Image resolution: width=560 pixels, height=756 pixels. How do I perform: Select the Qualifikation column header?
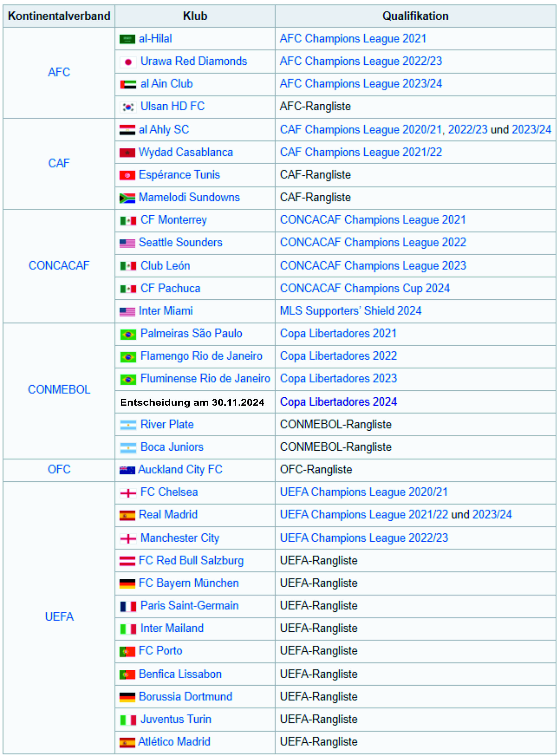[x=415, y=16]
